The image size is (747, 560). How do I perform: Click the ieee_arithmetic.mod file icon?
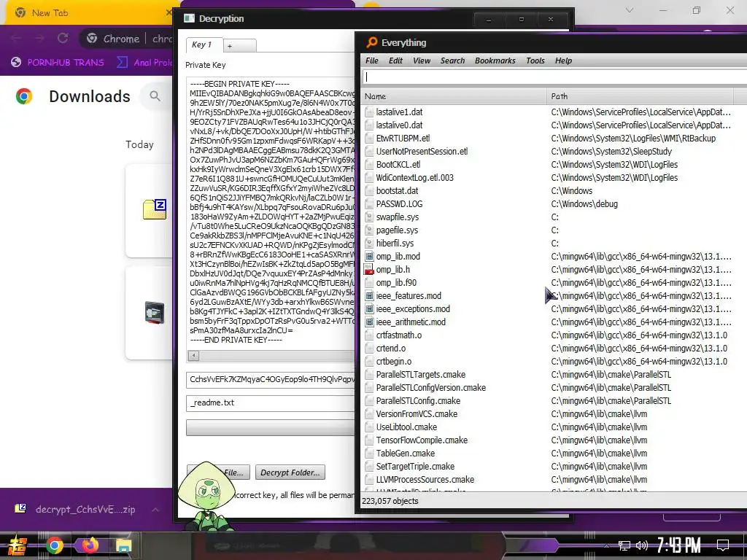(369, 322)
